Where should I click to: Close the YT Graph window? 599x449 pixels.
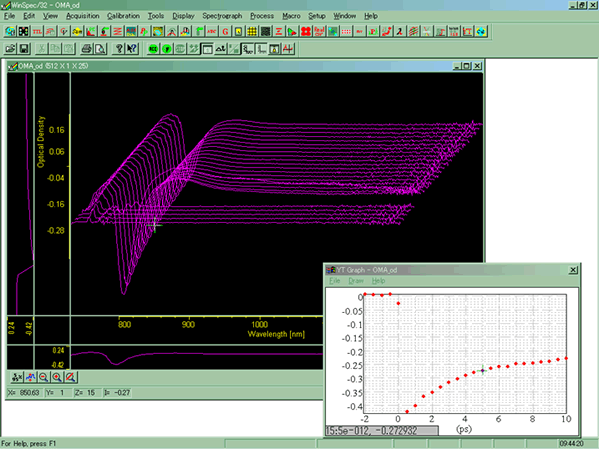click(573, 270)
